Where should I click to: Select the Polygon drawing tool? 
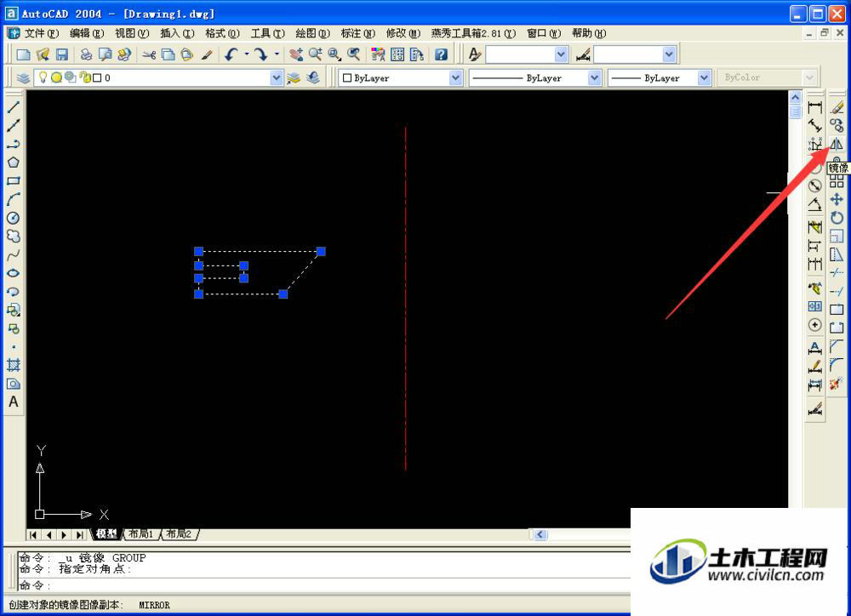[14, 163]
